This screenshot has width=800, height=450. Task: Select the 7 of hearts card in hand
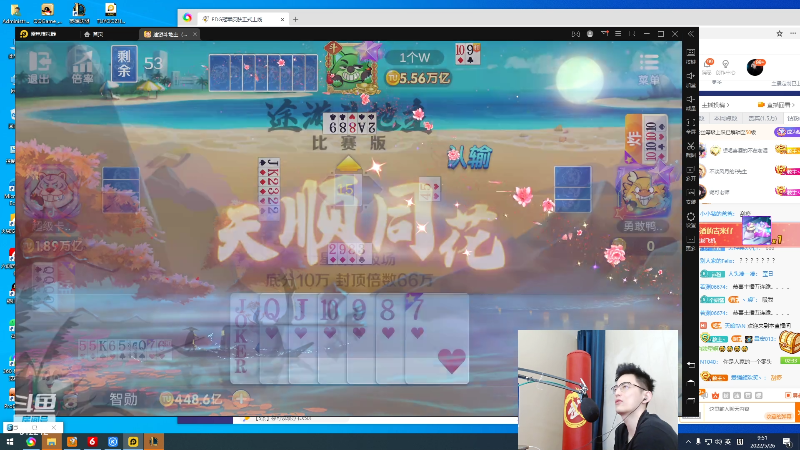(437, 338)
